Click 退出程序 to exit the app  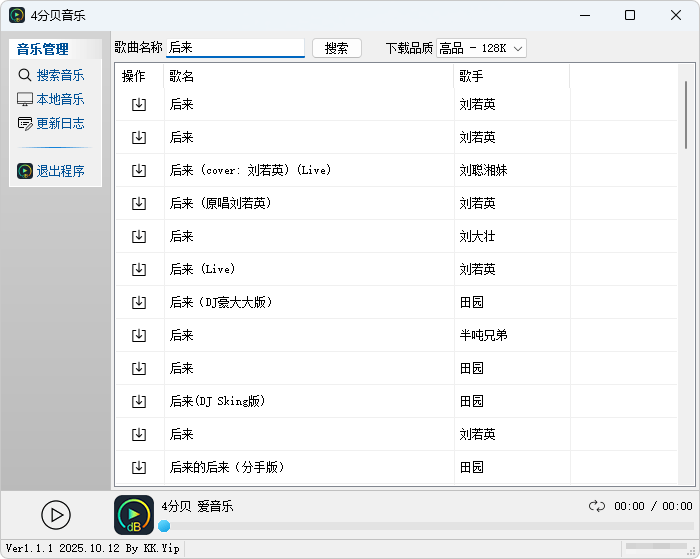pos(59,171)
